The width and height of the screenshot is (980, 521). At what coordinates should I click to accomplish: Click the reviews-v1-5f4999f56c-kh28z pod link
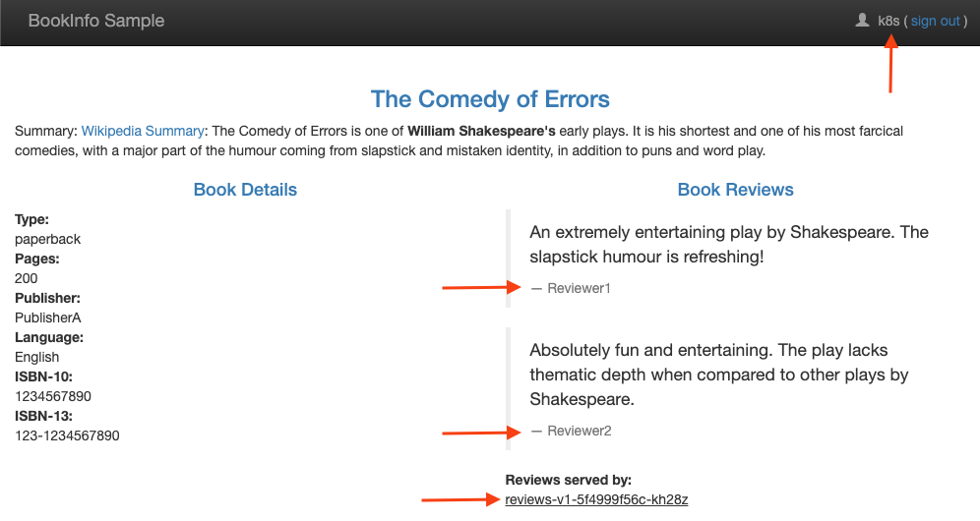click(596, 499)
